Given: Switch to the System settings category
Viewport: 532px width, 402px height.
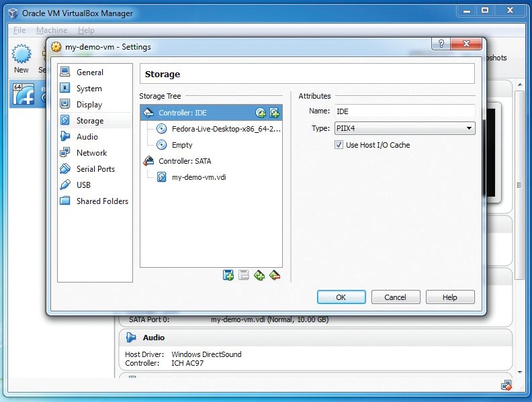Looking at the screenshot, I should [x=89, y=89].
